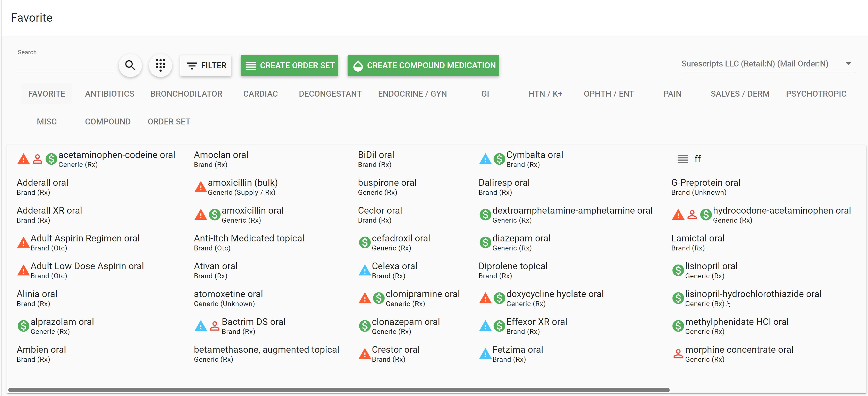Click the search magnifier icon
The width and height of the screenshot is (868, 396).
130,65
